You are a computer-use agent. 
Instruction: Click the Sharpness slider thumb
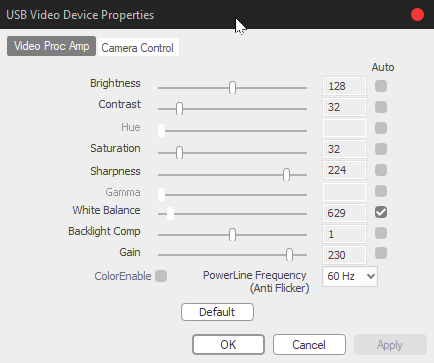(286, 175)
